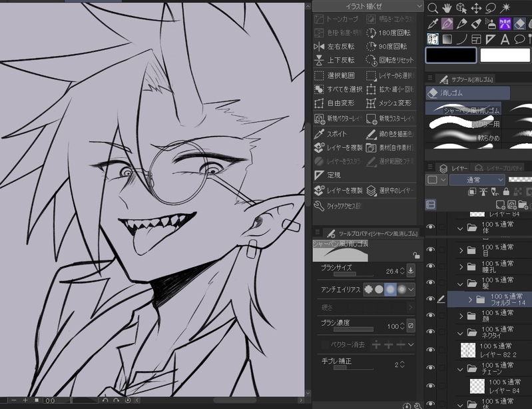Image resolution: width=532 pixels, height=409 pixels.
Task: Collapse the ネクタイ folder
Action: [460, 333]
